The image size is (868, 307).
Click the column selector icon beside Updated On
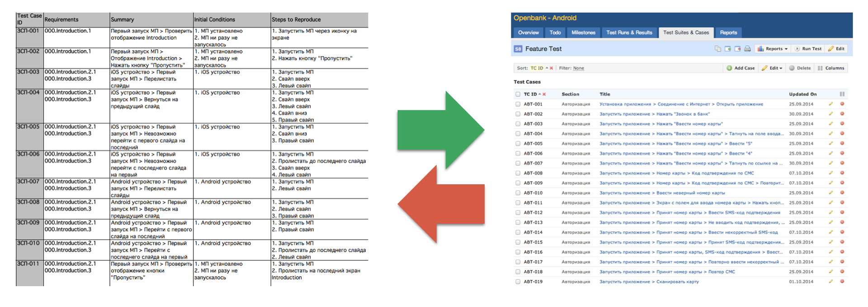pyautogui.click(x=842, y=94)
